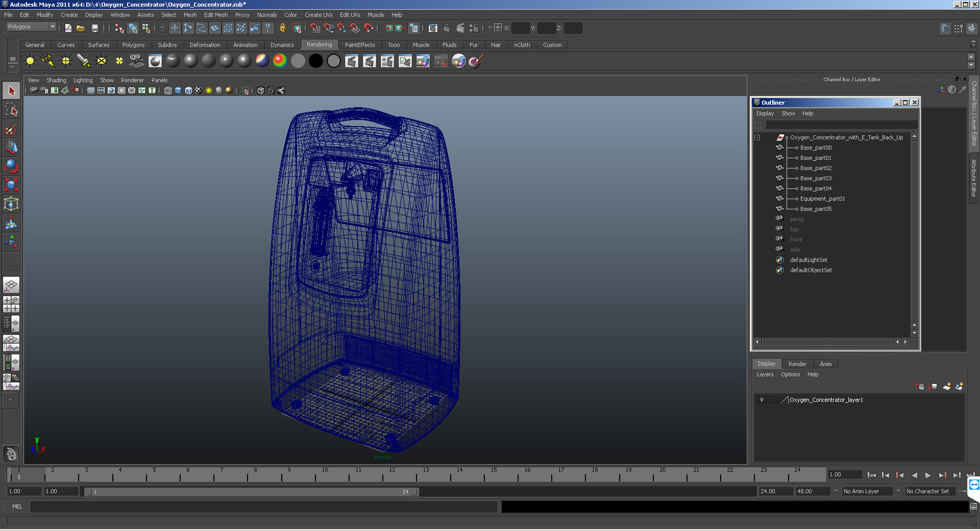Open the Polygons menu set dropdown
980x531 pixels.
coord(31,27)
